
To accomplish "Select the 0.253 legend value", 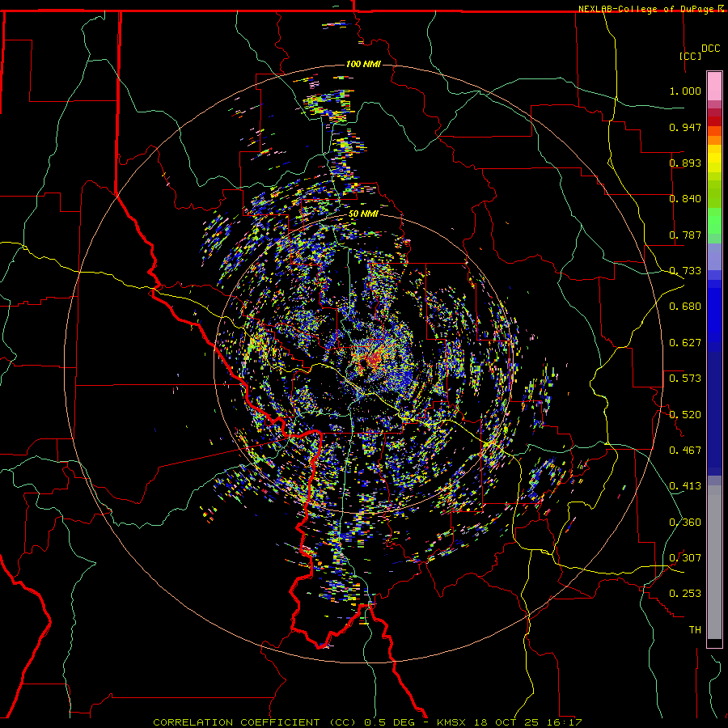I will [x=685, y=594].
